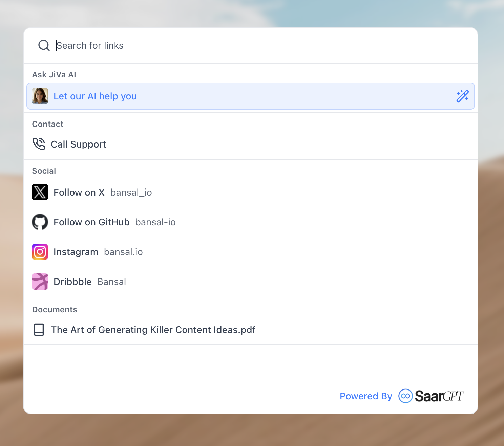This screenshot has width=504, height=446.
Task: Click the Instagram logo icon
Action: (40, 252)
